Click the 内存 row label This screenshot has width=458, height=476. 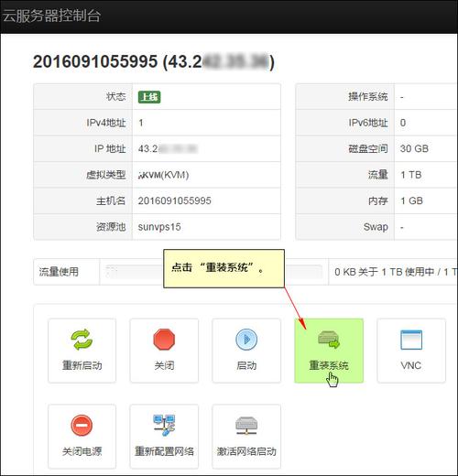point(378,200)
